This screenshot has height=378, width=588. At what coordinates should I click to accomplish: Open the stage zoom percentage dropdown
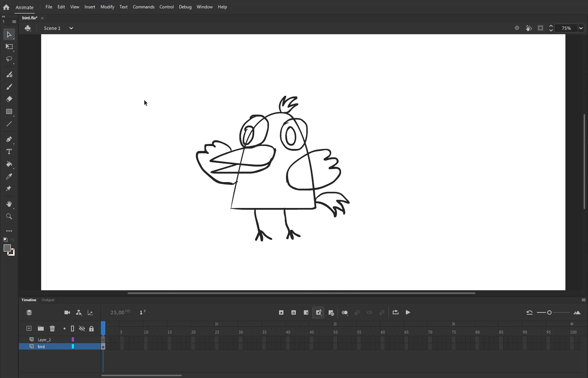click(x=581, y=28)
